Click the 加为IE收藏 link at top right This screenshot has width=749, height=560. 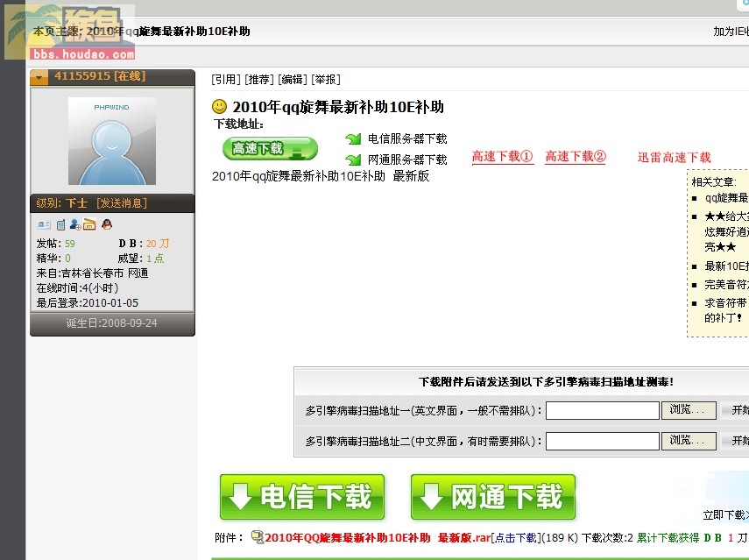pos(731,32)
